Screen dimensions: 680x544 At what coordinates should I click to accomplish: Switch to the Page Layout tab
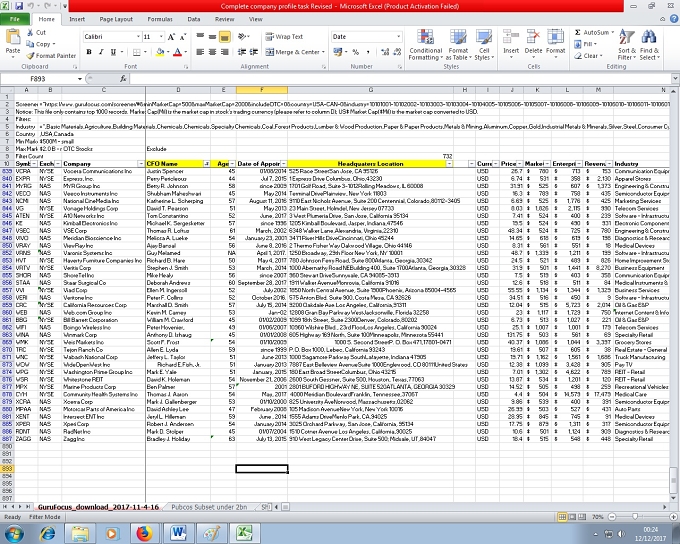pos(116,19)
